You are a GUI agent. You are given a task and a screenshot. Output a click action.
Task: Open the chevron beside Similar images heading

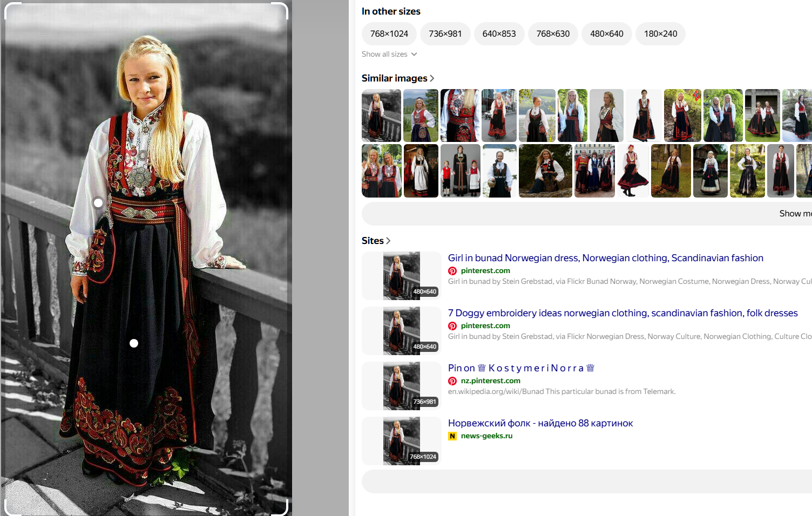click(432, 78)
